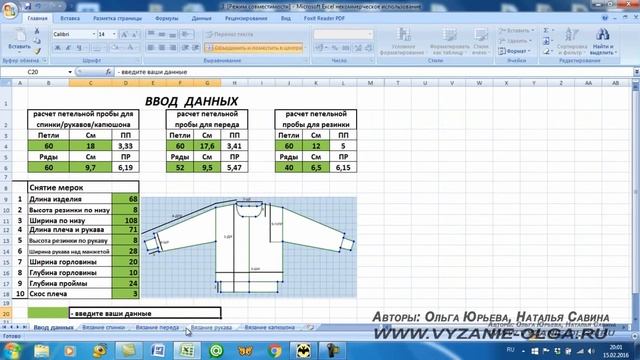640x360 pixels.
Task: Open the Вид ribbon tab
Action: pyautogui.click(x=286, y=18)
